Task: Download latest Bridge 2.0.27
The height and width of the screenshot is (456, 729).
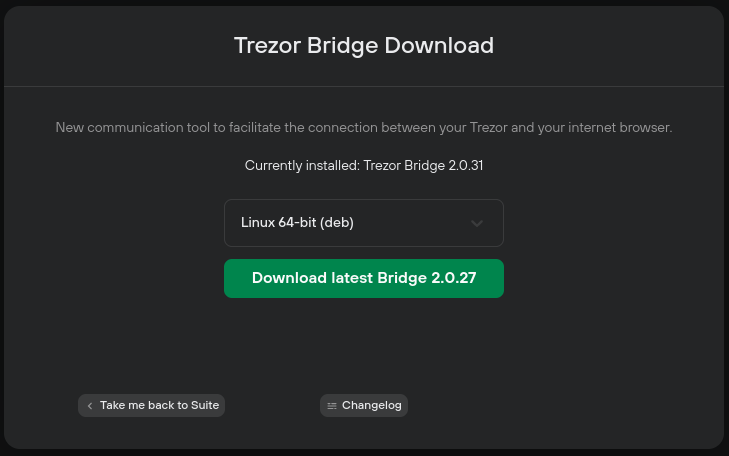Action: pos(364,278)
